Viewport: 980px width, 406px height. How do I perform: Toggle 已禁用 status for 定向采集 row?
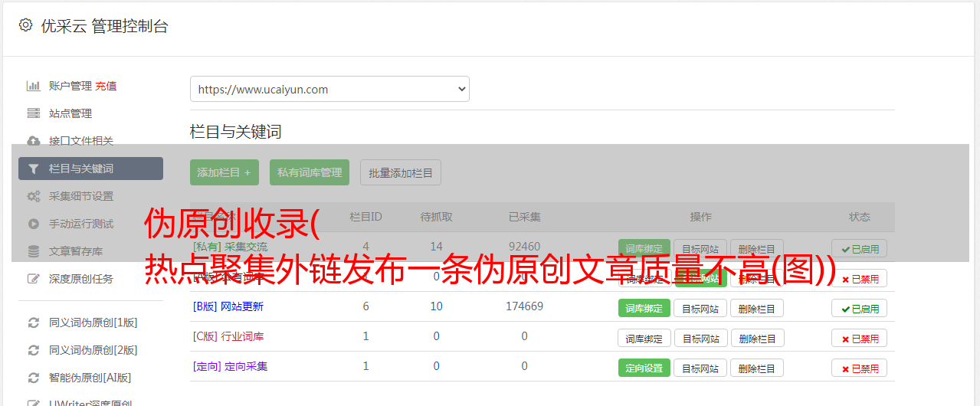point(859,368)
